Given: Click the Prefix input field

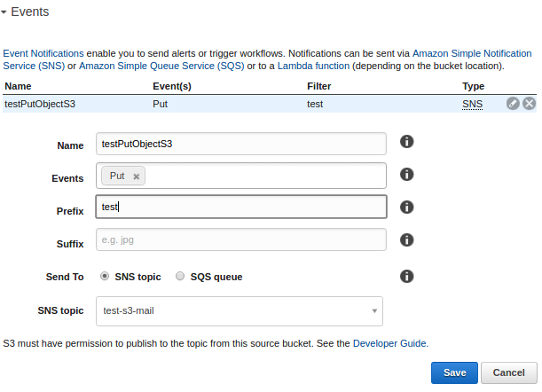Looking at the screenshot, I should click(241, 207).
